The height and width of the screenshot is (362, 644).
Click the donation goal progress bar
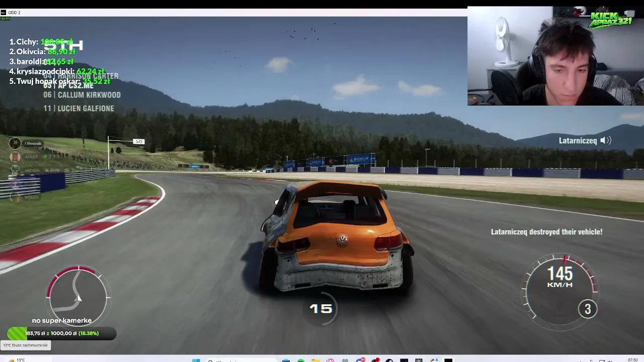pos(61,333)
